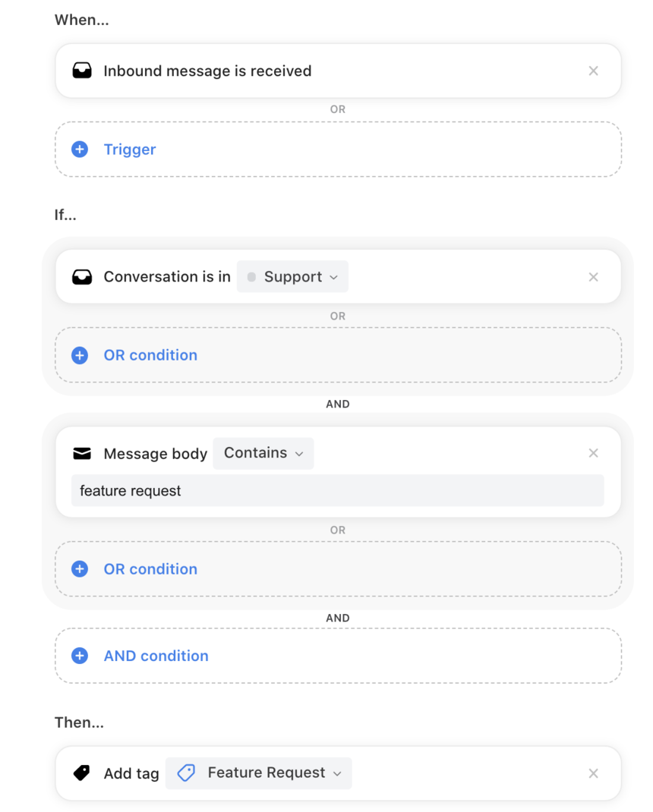This screenshot has width=653, height=812.
Task: Click the gray dot in Support selector
Action: click(x=251, y=277)
